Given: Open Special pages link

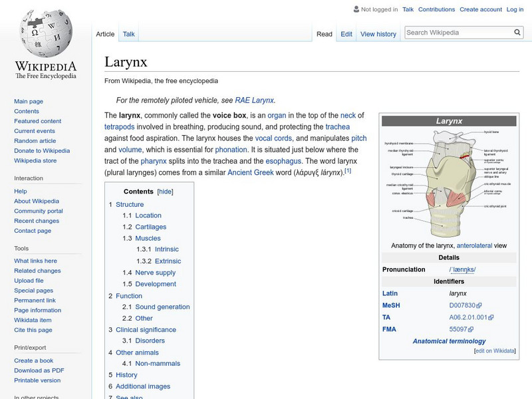Looking at the screenshot, I should click(34, 290).
